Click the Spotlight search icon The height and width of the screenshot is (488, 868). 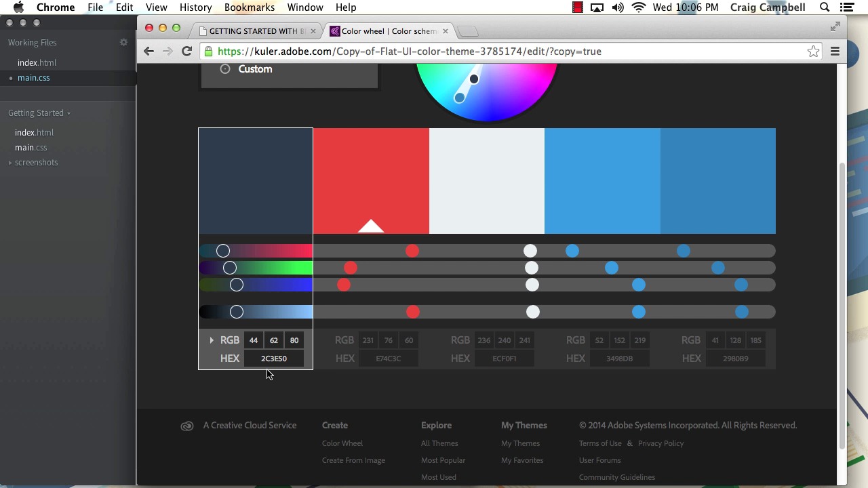825,7
